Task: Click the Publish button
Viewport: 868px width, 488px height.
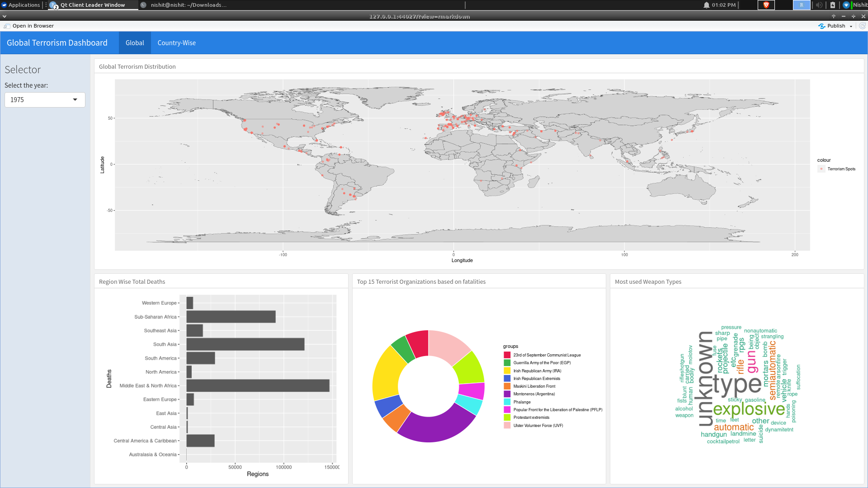Action: (832, 26)
